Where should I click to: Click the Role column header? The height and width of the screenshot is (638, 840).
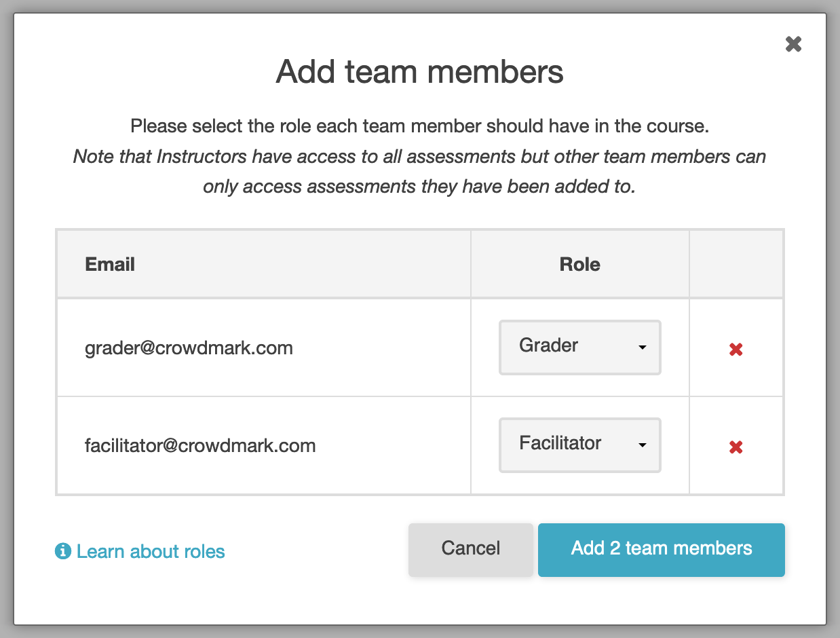point(579,264)
